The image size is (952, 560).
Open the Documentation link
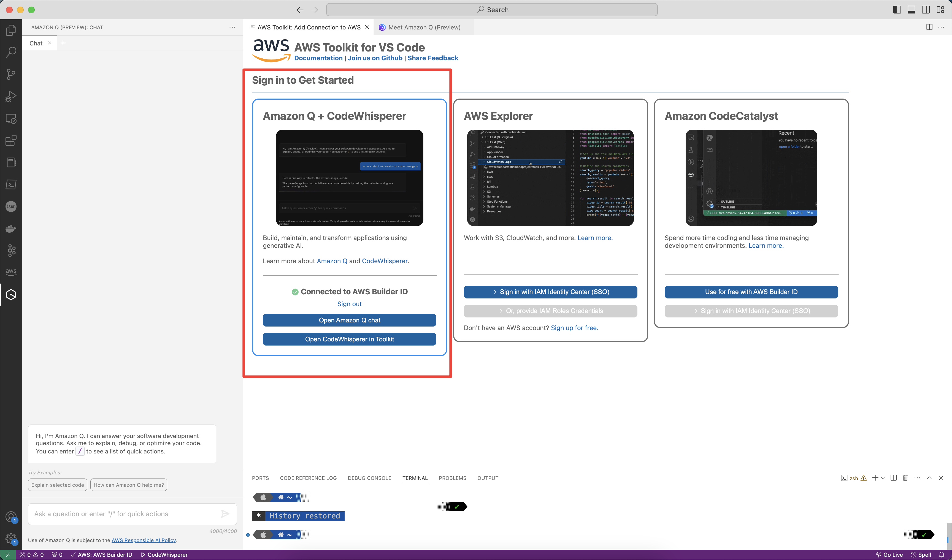click(318, 58)
